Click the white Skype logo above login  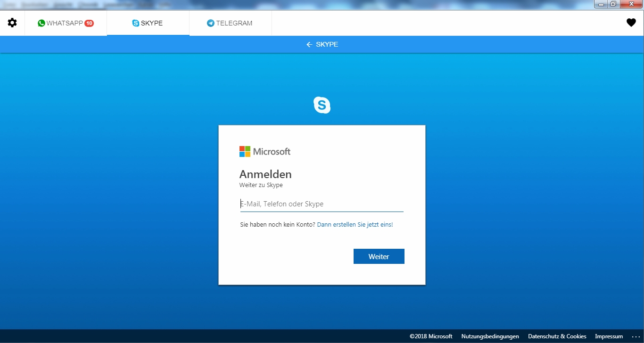point(322,105)
